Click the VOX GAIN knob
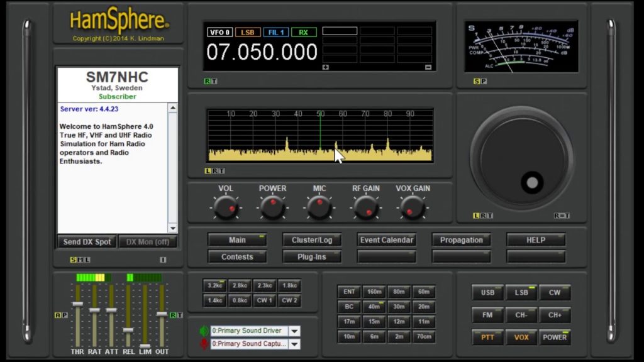Screen dimensions: 644x362 (413, 207)
